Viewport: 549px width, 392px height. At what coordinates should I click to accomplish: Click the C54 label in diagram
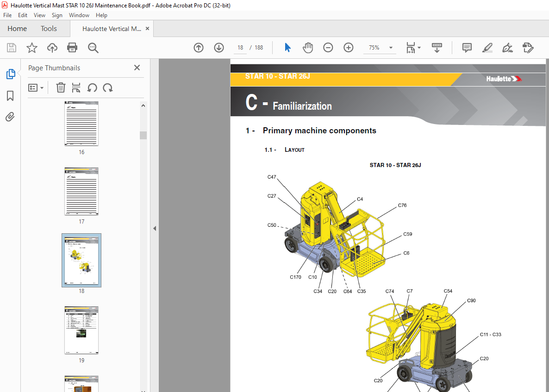pyautogui.click(x=448, y=291)
